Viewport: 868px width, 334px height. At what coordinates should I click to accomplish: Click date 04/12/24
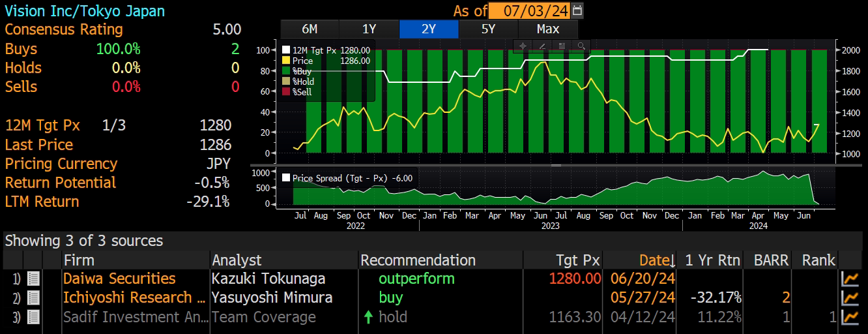643,317
